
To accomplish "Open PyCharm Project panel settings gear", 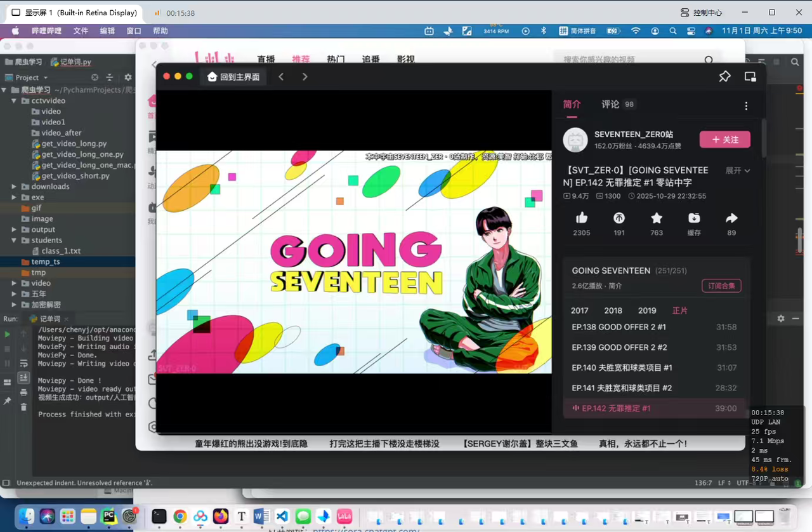I will tap(128, 77).
